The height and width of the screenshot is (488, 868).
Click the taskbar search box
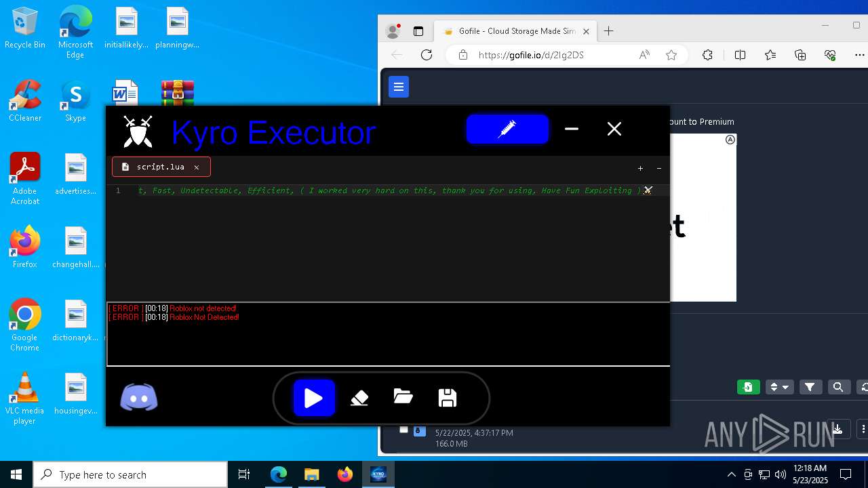point(130,474)
